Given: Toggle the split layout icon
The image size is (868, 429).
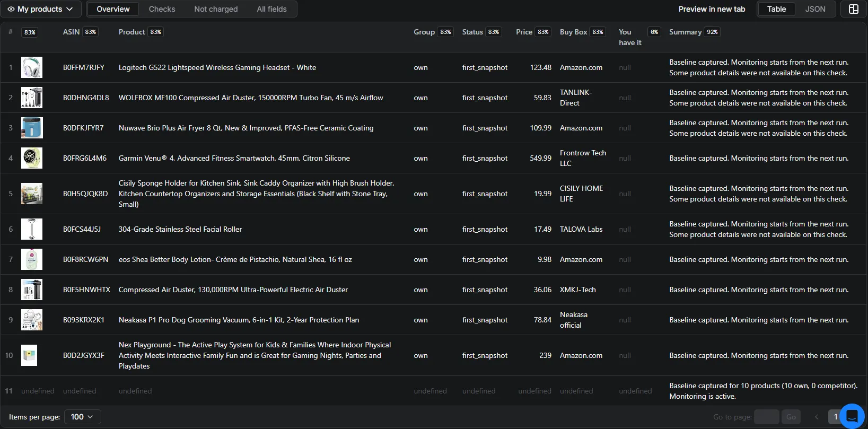Looking at the screenshot, I should point(854,9).
